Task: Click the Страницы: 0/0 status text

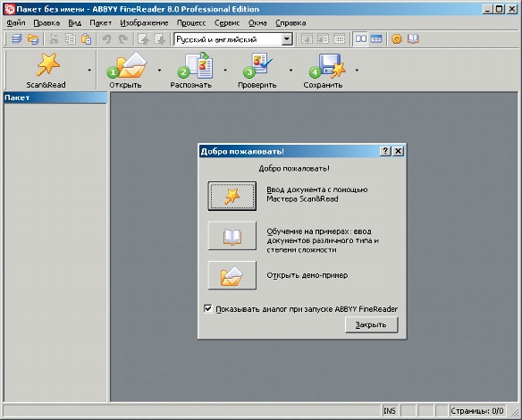Action: (476, 411)
